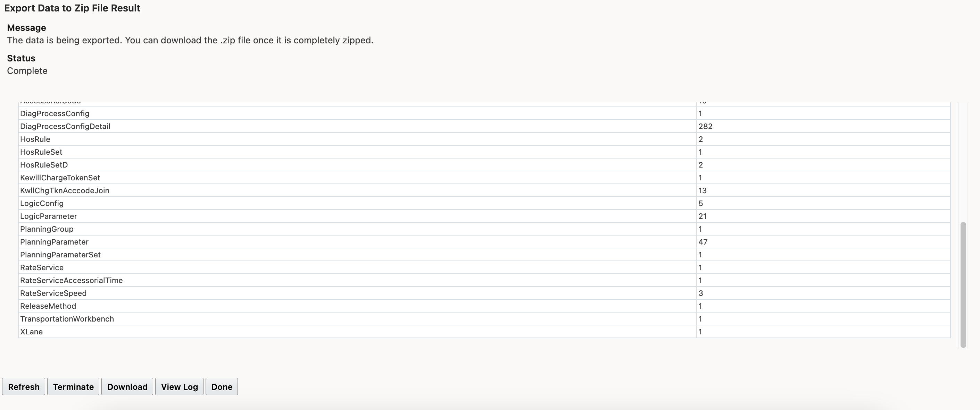Click the 282 count value
Screen dimensions: 980x410
705,126
